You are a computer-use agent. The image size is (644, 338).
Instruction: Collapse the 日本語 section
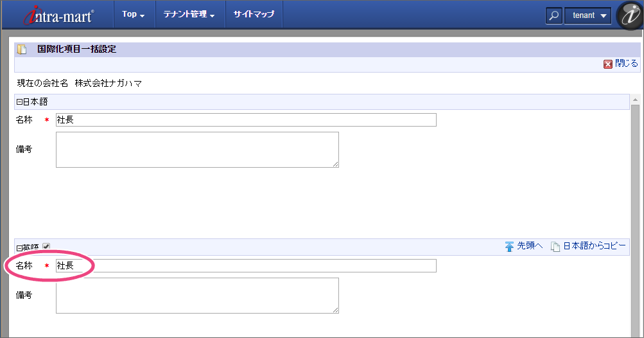coord(19,102)
